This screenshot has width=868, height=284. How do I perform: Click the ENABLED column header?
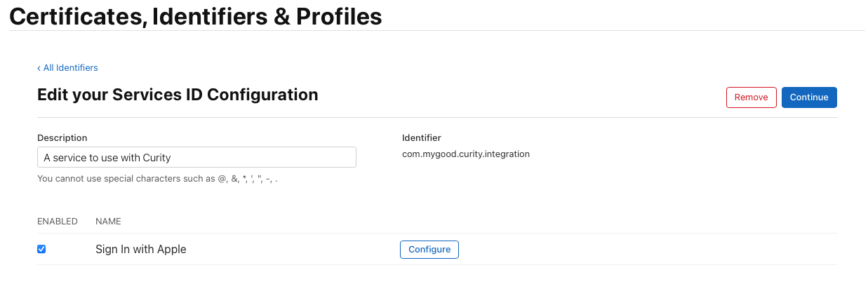pyautogui.click(x=57, y=222)
